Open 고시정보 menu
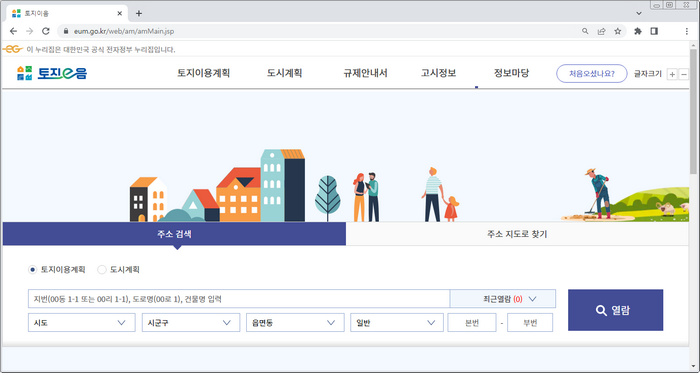700x373 pixels. 438,73
